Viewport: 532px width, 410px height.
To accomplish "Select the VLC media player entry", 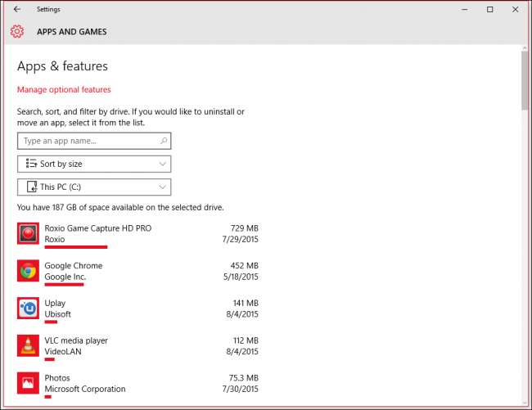I will click(x=138, y=346).
